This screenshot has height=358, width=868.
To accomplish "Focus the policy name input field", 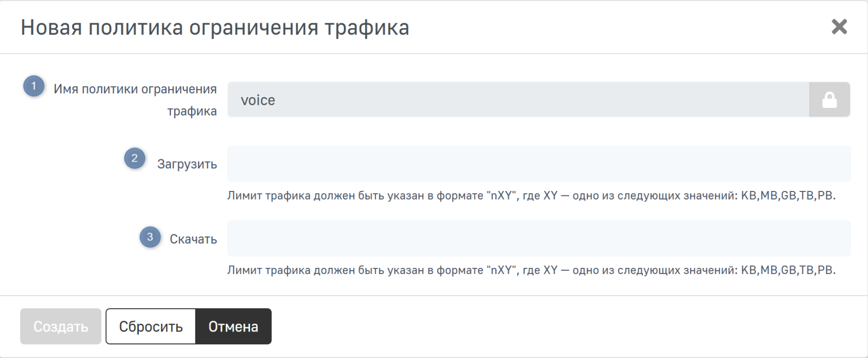I will [x=518, y=100].
